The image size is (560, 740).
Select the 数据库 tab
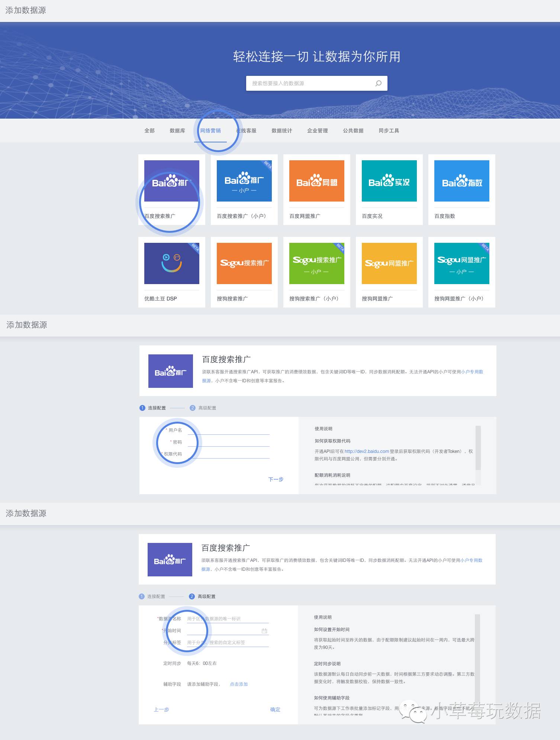(177, 131)
